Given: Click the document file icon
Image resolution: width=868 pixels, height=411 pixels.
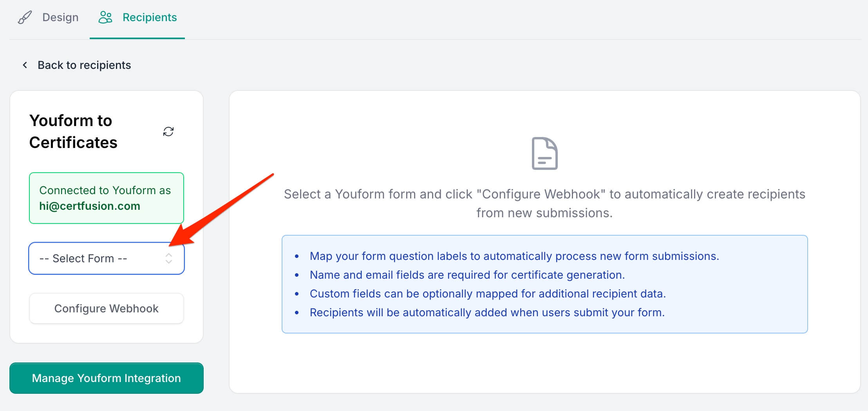Looking at the screenshot, I should tap(544, 153).
